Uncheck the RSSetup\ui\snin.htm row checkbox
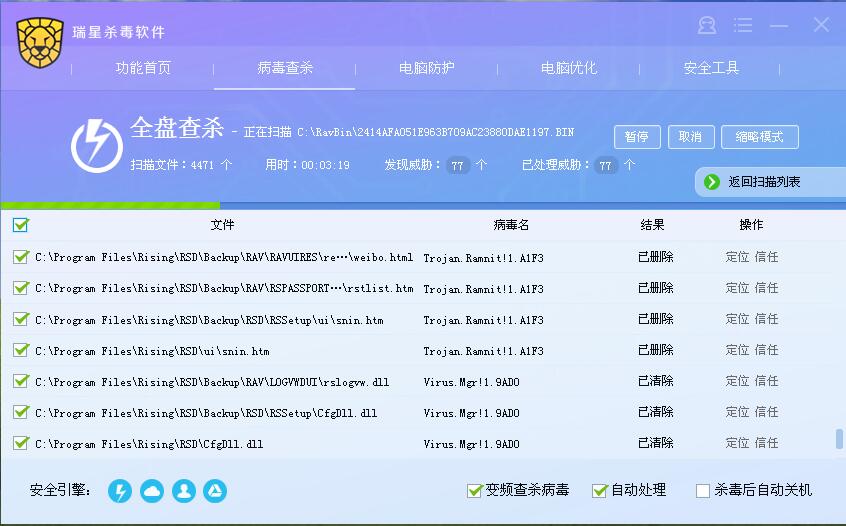The image size is (846, 526). [21, 319]
